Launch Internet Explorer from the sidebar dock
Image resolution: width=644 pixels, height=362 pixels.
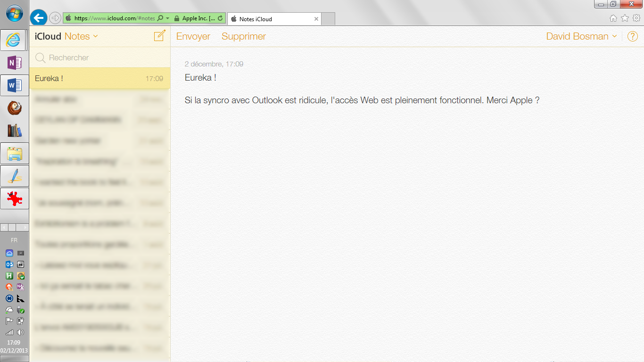14,40
